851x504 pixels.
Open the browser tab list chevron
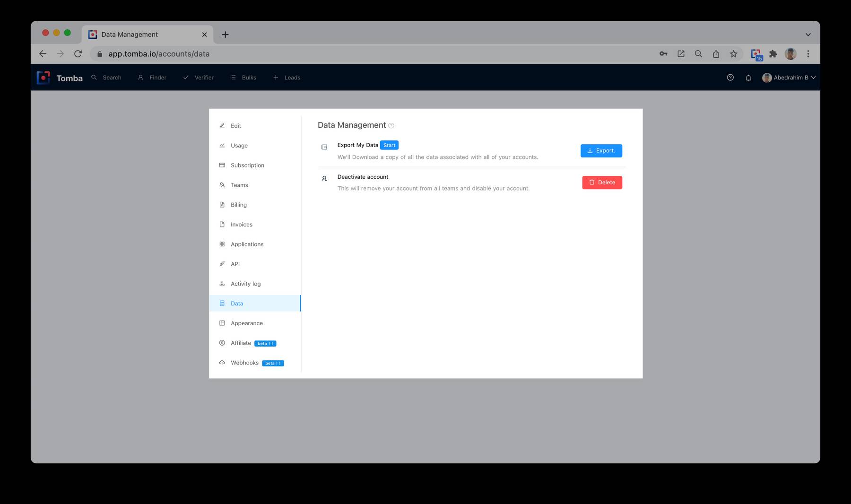coord(808,35)
